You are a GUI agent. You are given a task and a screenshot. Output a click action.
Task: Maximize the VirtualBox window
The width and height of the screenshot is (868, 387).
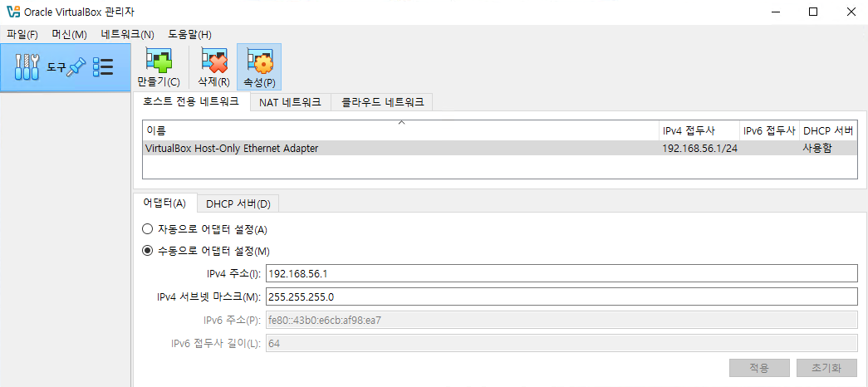pos(812,12)
